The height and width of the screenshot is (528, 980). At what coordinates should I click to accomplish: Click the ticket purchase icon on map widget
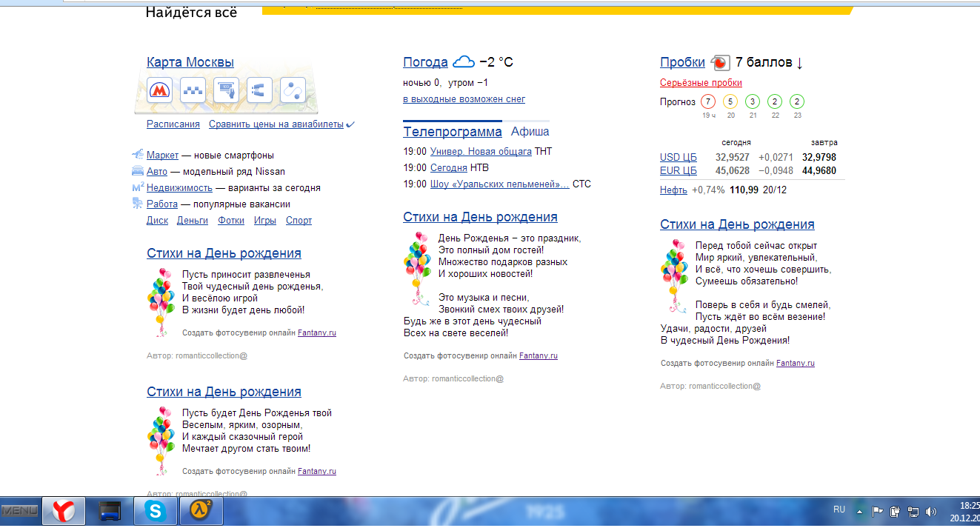226,90
